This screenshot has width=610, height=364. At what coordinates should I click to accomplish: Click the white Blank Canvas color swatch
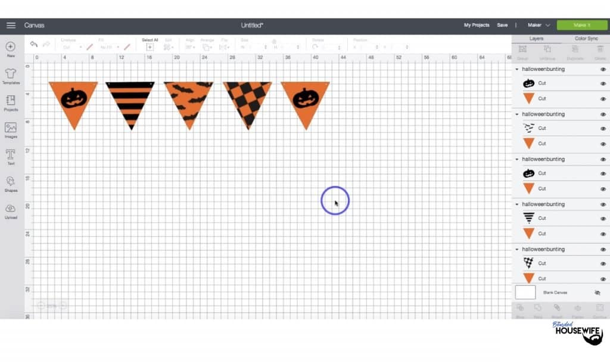(x=525, y=293)
